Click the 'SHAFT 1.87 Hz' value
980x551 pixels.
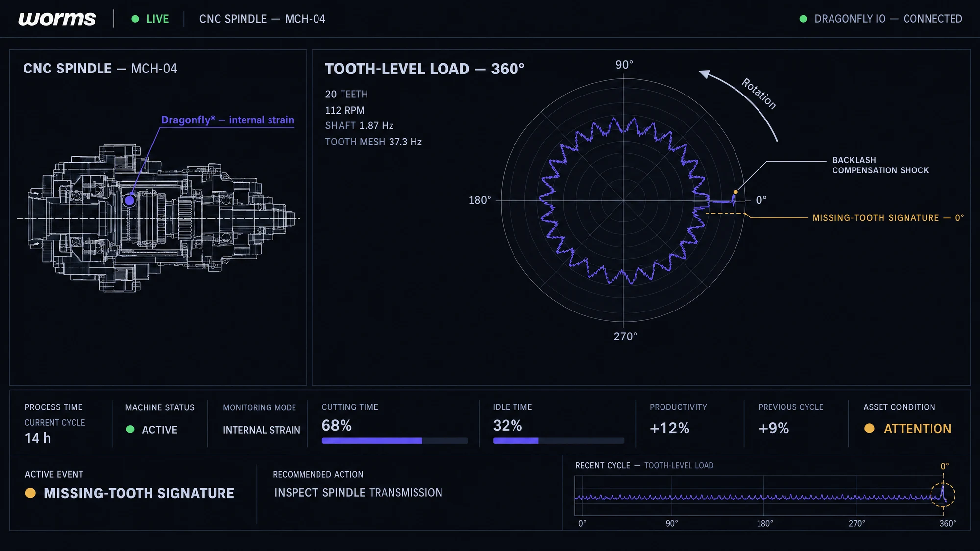tap(359, 126)
